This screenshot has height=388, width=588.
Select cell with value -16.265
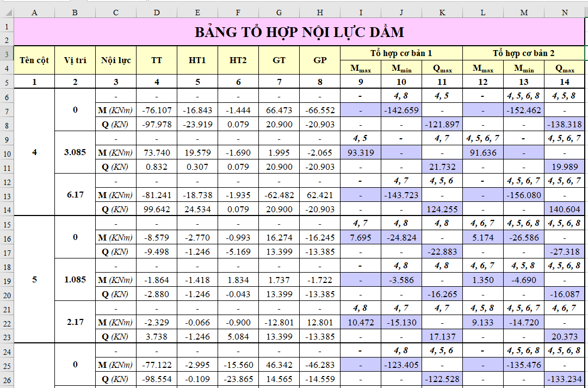coord(442,294)
